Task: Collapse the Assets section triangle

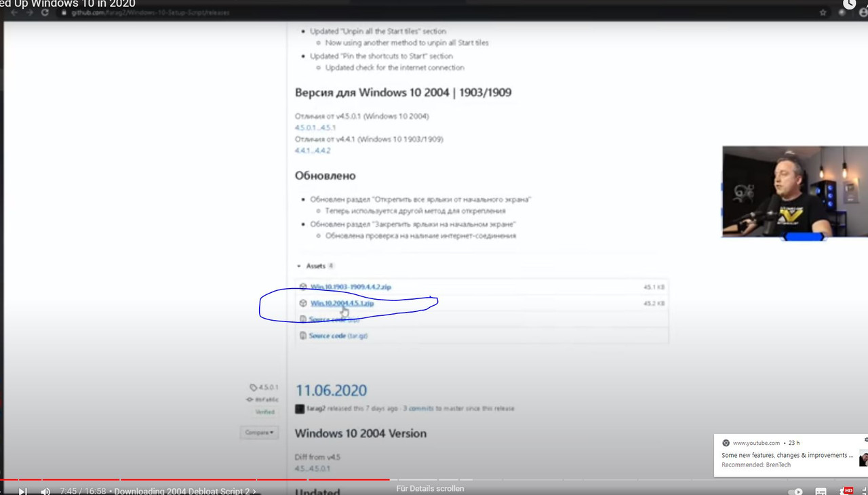Action: 299,266
